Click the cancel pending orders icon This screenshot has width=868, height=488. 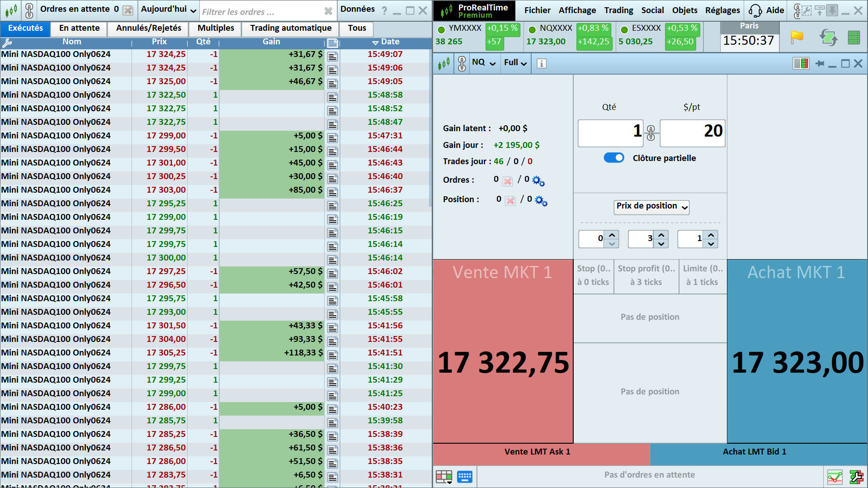(128, 10)
